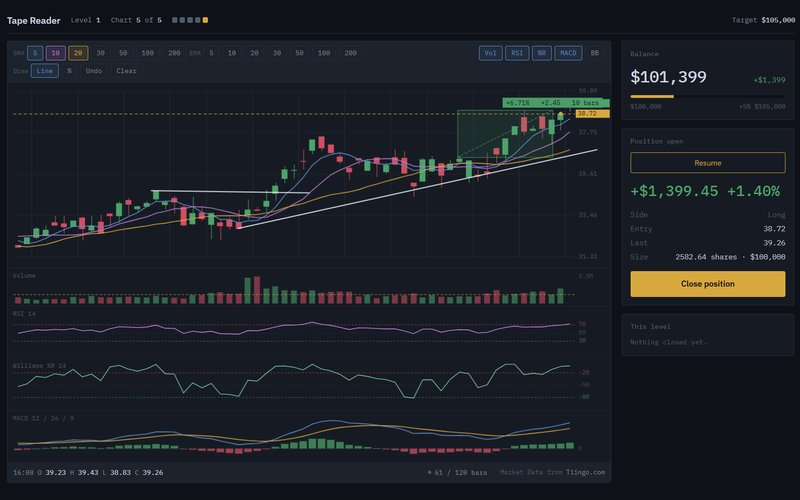
Task: Toggle the SMA 20 moving average
Action: click(78, 53)
